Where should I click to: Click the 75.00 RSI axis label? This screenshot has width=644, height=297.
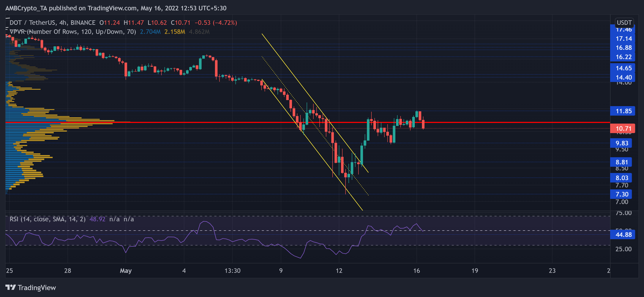click(623, 213)
